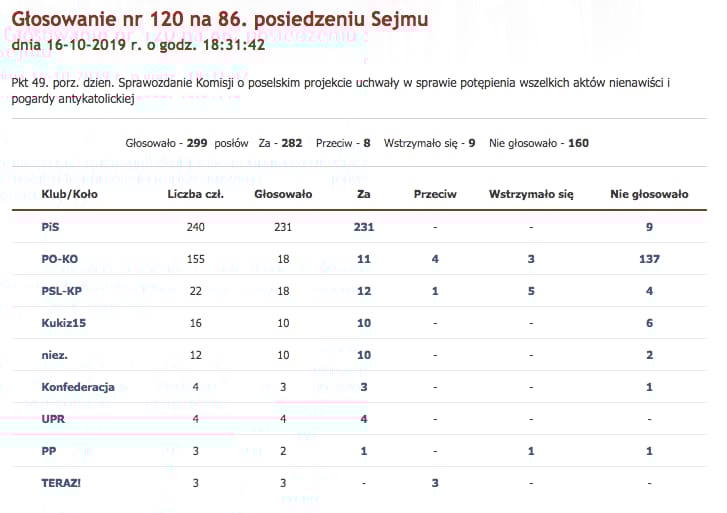Open the niez. group link

pos(54,355)
